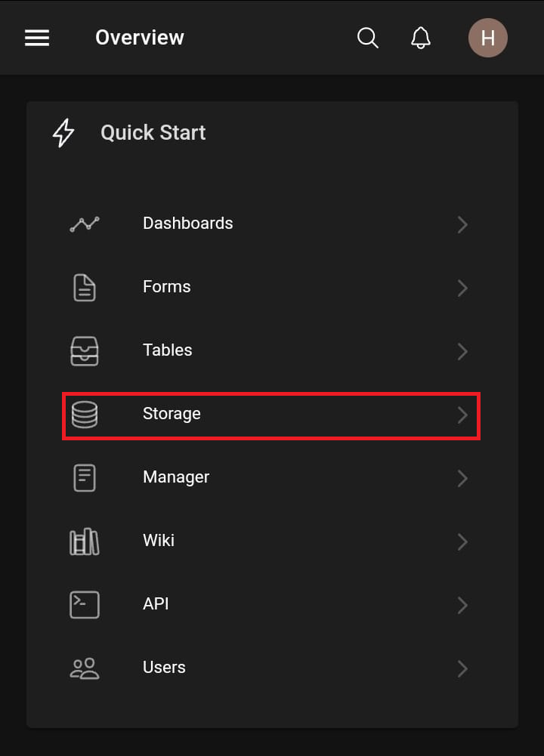The height and width of the screenshot is (756, 544).
Task: Expand the Forms row chevron
Action: click(462, 288)
